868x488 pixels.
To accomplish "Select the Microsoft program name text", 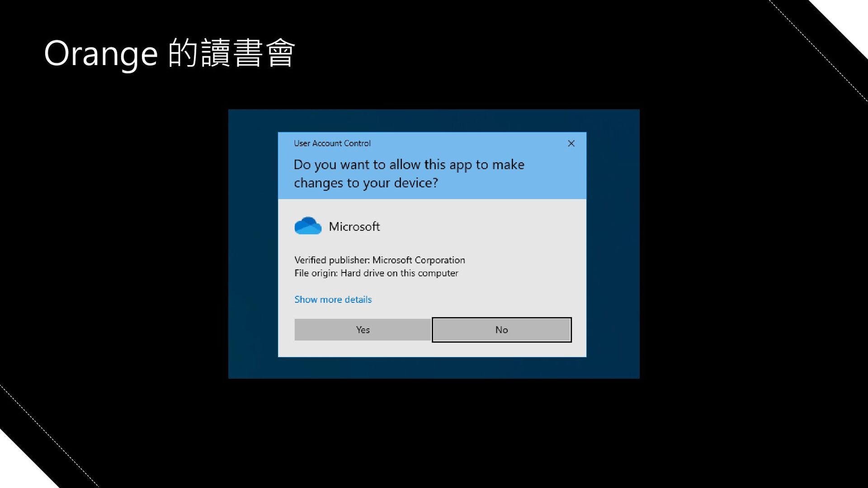I will (x=354, y=226).
